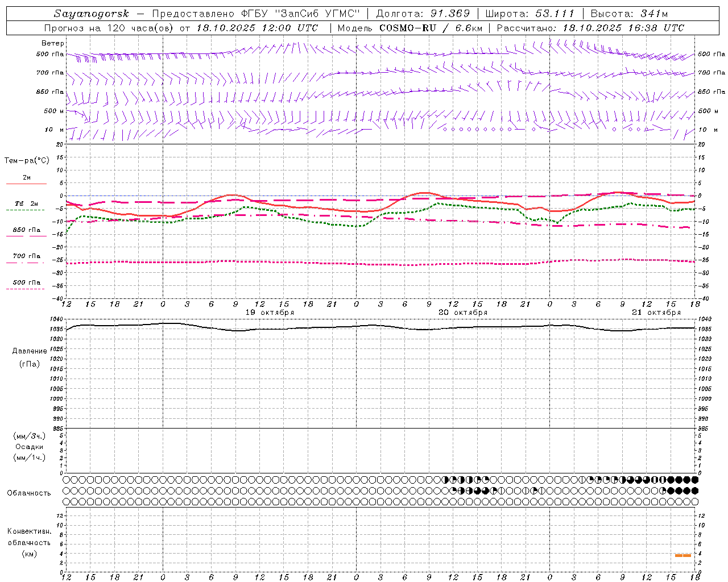The height and width of the screenshot is (582, 728).
Task: Click the 'Осадки' precipitation label
Action: coord(30,447)
